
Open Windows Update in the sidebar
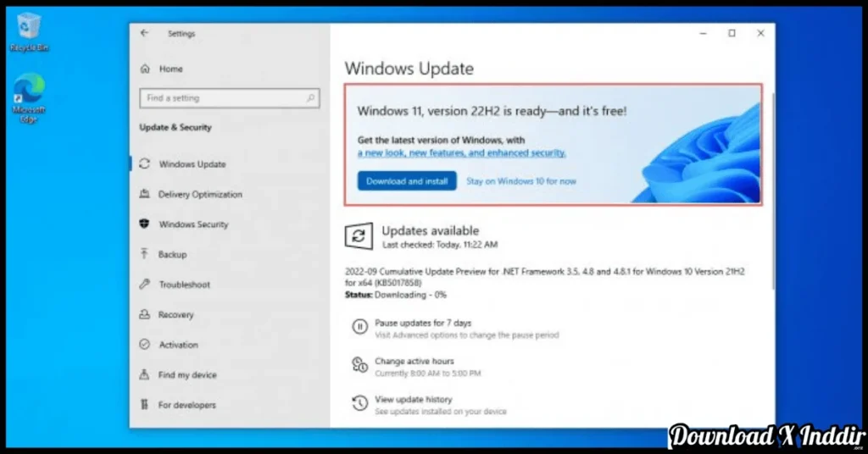click(192, 164)
